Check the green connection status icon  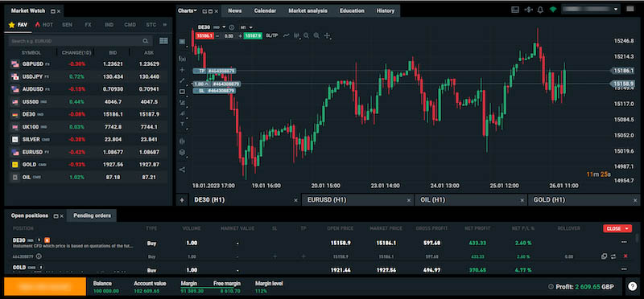click(x=553, y=10)
